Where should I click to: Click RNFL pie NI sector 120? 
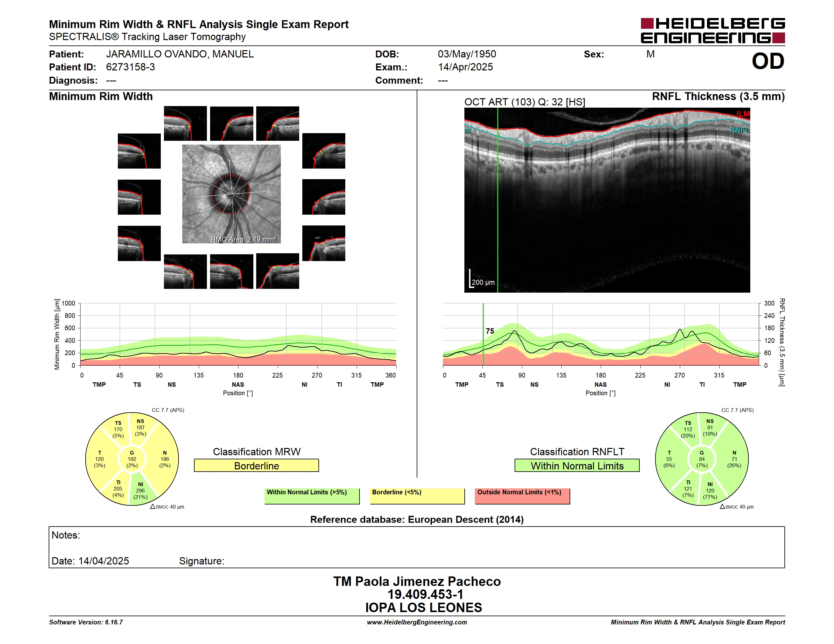pyautogui.click(x=710, y=491)
